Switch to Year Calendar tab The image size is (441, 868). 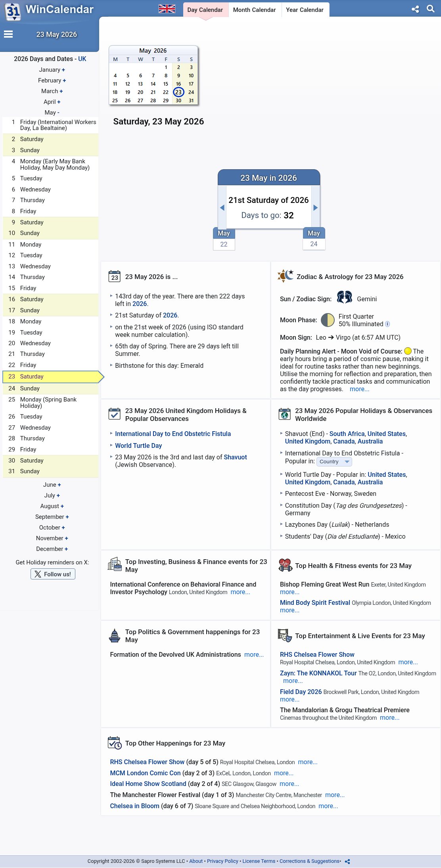pyautogui.click(x=305, y=10)
